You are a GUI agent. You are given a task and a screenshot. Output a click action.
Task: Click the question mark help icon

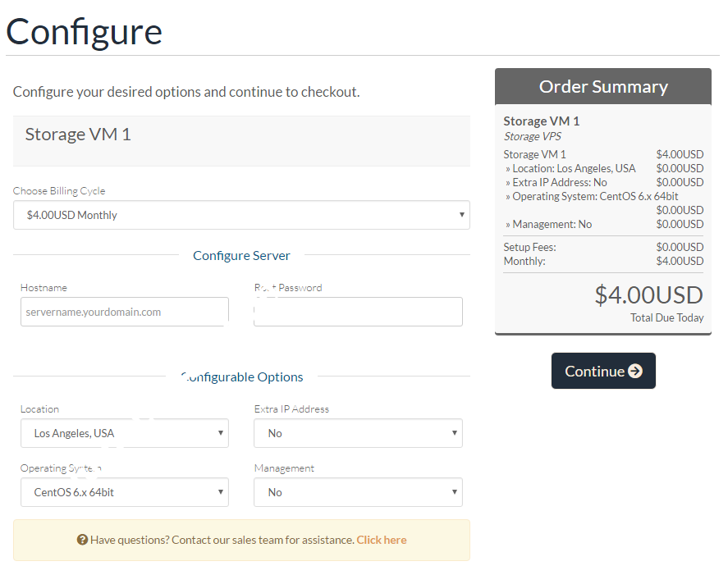[82, 540]
